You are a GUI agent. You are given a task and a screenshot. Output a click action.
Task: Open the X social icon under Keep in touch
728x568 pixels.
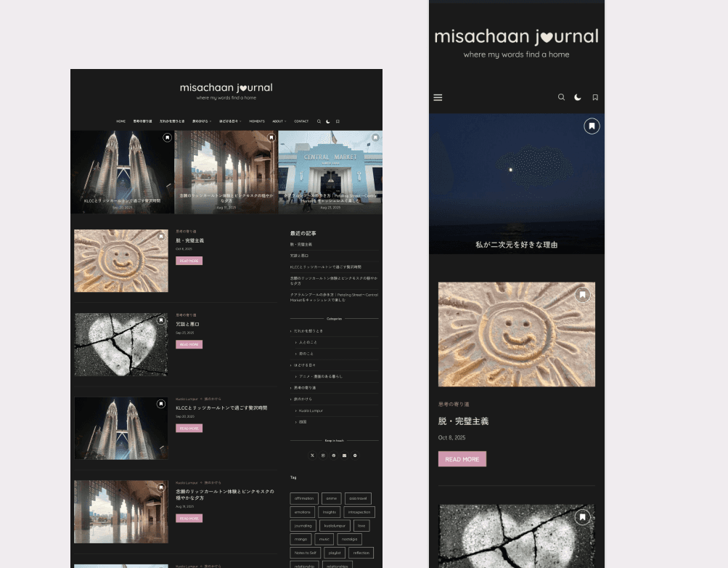pos(312,455)
